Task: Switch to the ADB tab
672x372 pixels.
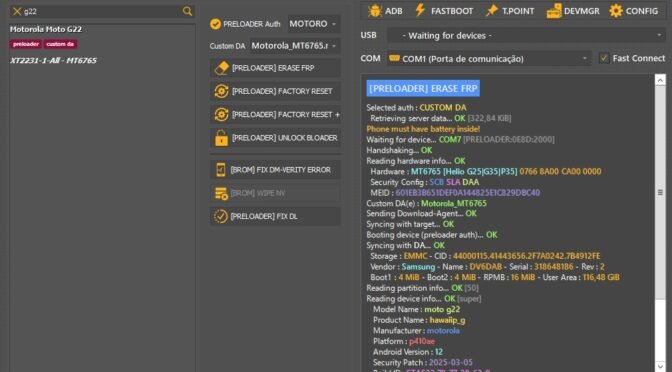Action: (385, 11)
